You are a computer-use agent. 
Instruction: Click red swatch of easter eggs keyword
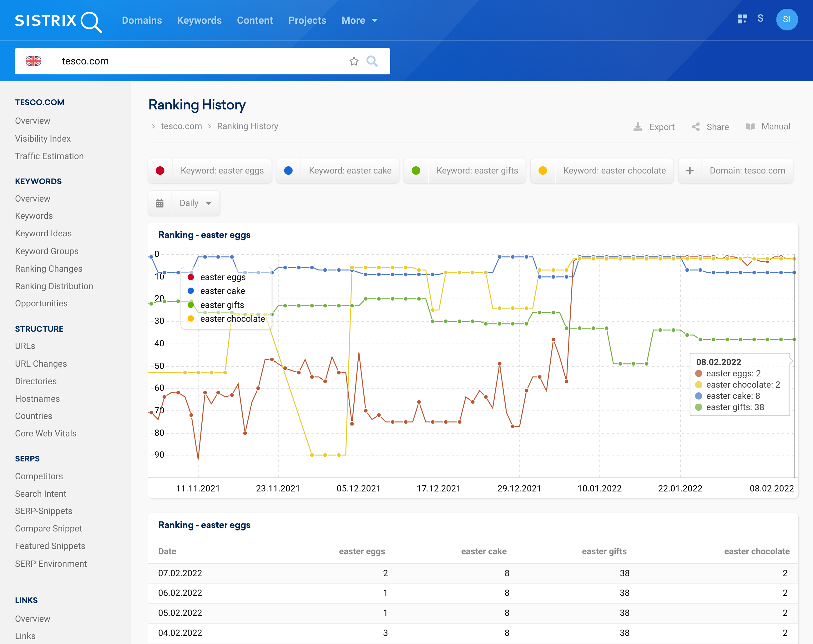click(x=160, y=170)
